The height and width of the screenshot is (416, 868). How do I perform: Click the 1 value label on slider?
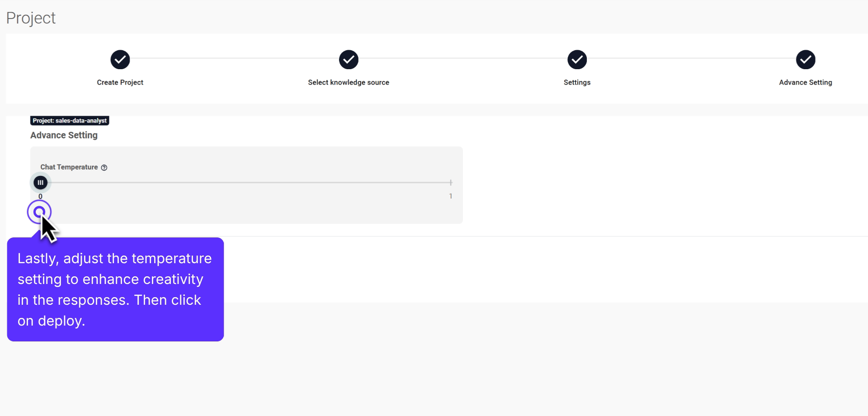[x=450, y=196]
